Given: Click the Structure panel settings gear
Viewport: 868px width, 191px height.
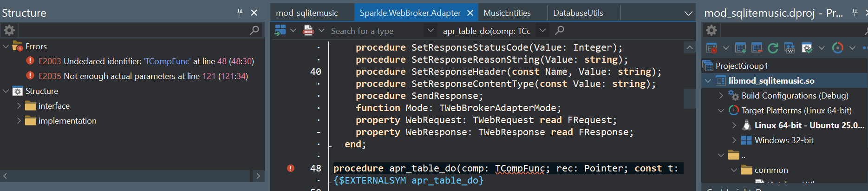Looking at the screenshot, I should coord(9,31).
